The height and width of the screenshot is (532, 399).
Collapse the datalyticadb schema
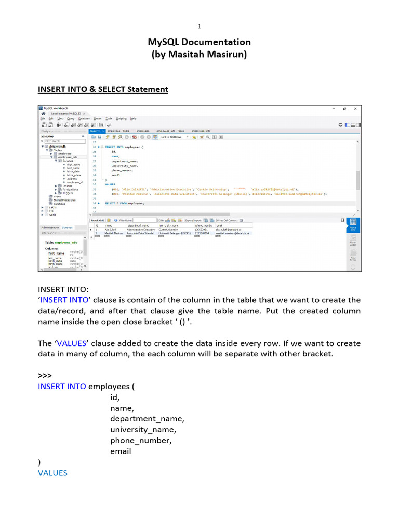(43, 147)
